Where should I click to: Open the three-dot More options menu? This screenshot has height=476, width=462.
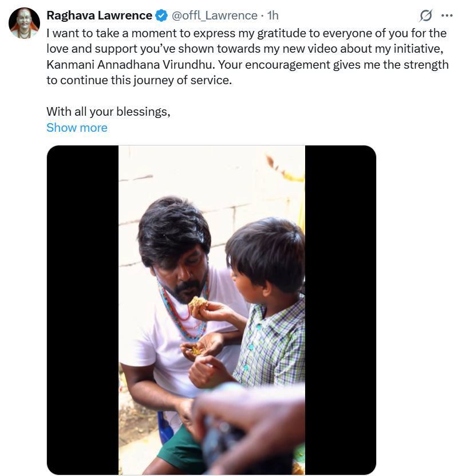point(447,15)
